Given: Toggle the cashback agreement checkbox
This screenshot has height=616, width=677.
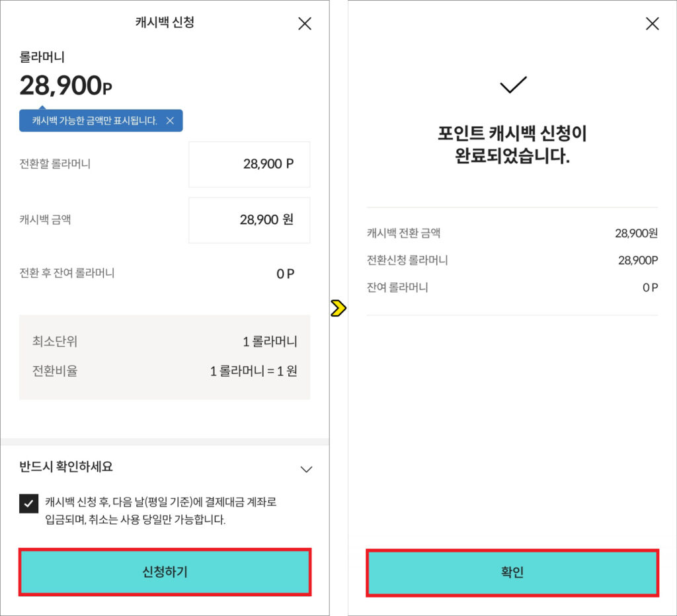Looking at the screenshot, I should tap(29, 504).
